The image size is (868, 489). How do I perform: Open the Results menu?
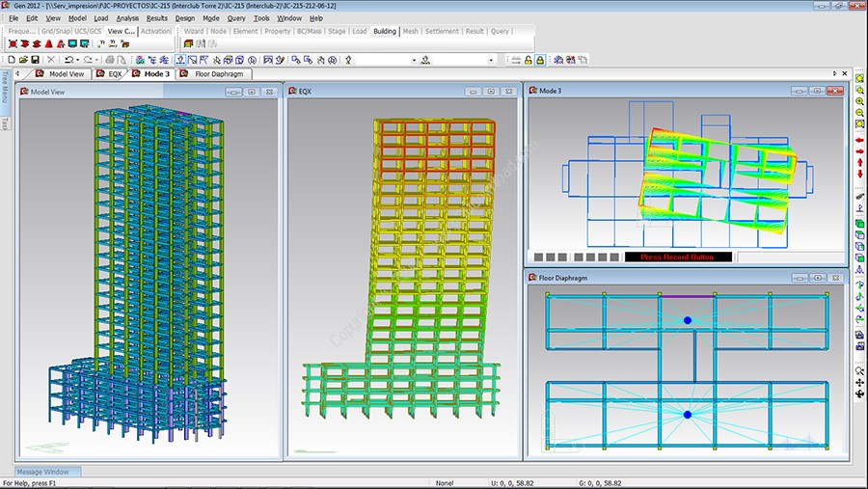coord(156,18)
